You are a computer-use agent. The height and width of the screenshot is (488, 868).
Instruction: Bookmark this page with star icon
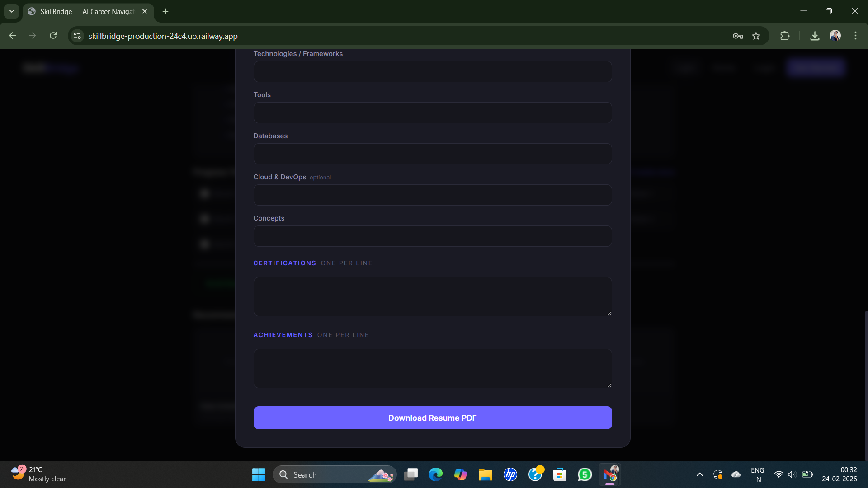pos(756,36)
